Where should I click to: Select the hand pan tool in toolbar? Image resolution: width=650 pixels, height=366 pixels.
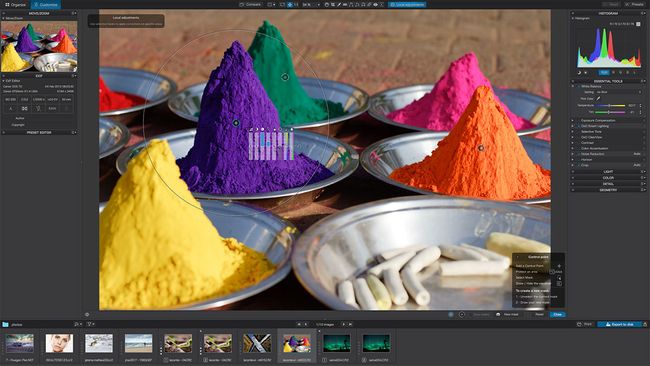[x=327, y=5]
